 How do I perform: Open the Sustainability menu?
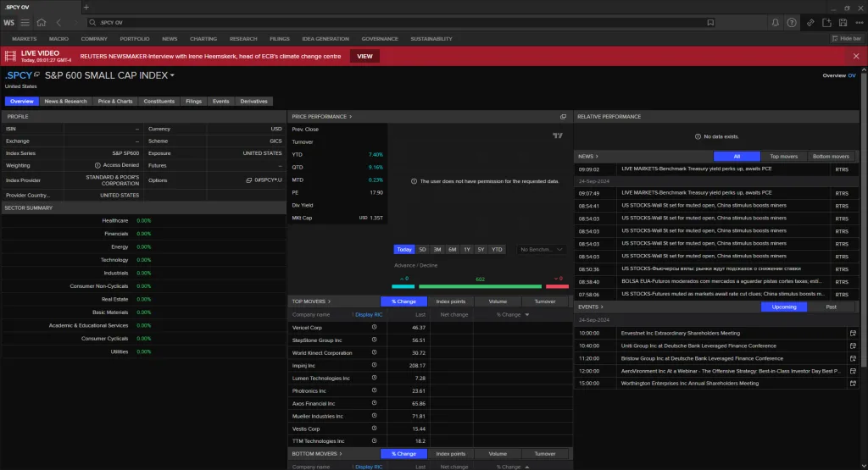click(x=431, y=39)
